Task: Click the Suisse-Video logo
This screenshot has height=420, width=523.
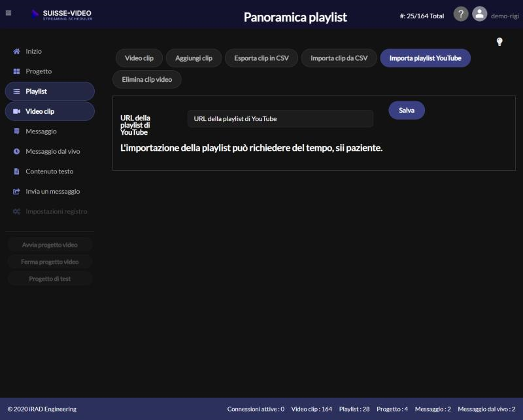Action: pyautogui.click(x=62, y=15)
